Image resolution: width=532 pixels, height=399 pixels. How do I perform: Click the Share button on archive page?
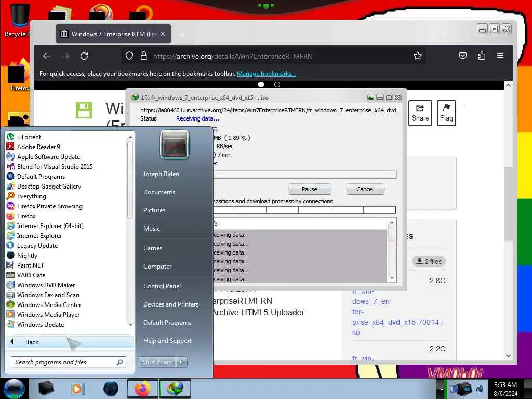point(420,113)
